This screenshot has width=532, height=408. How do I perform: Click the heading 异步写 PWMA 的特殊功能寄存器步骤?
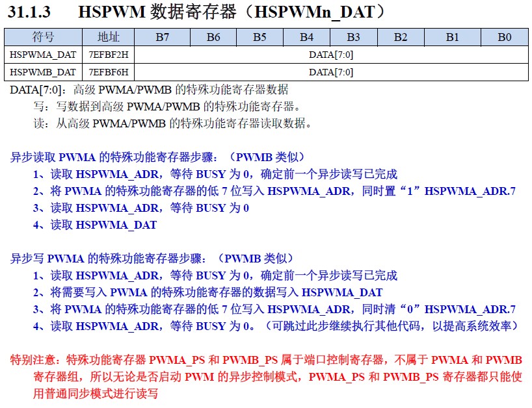point(152,259)
